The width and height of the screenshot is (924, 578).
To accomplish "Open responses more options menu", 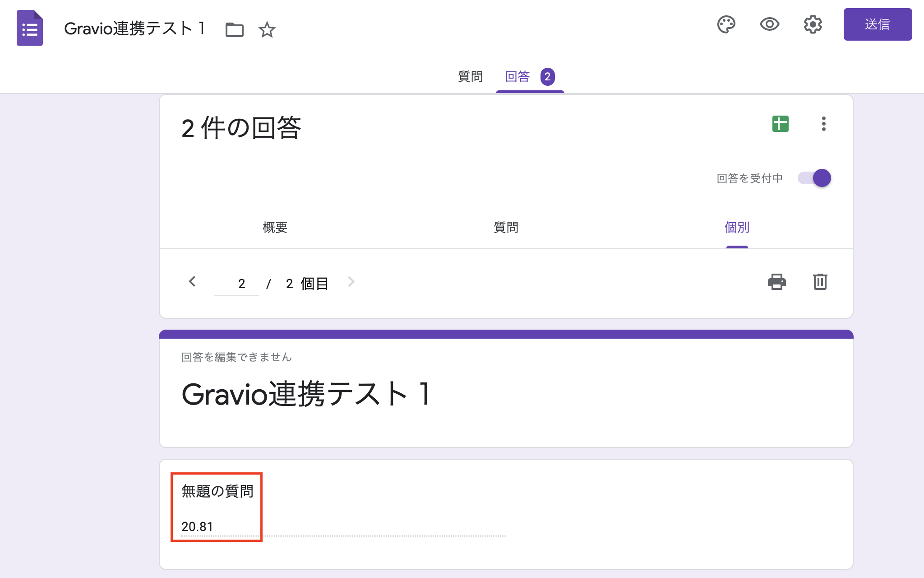I will pos(824,124).
